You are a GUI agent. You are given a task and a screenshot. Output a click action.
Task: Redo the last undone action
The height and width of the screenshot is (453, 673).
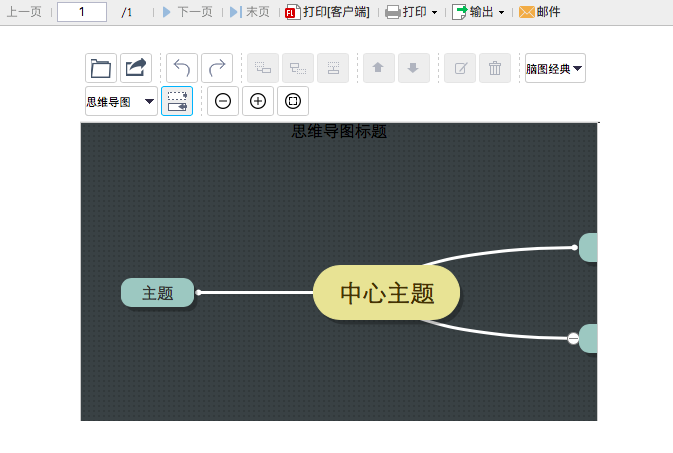coord(217,68)
